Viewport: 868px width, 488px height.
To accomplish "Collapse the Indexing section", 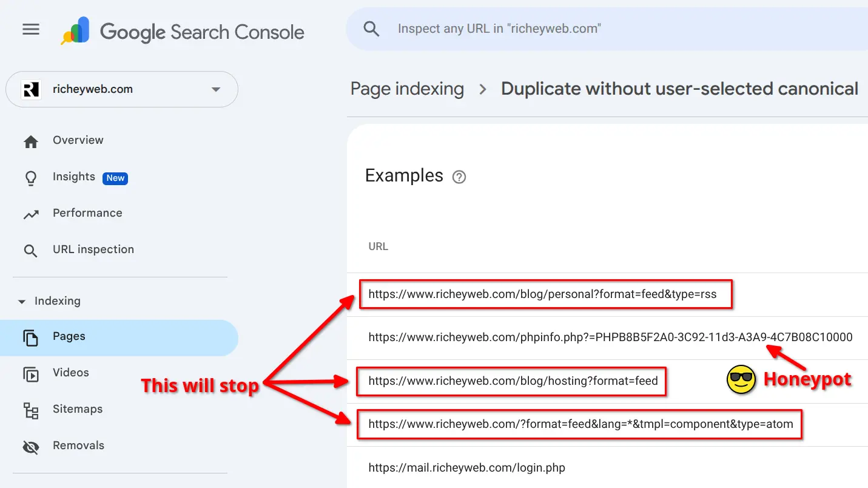I will [22, 302].
